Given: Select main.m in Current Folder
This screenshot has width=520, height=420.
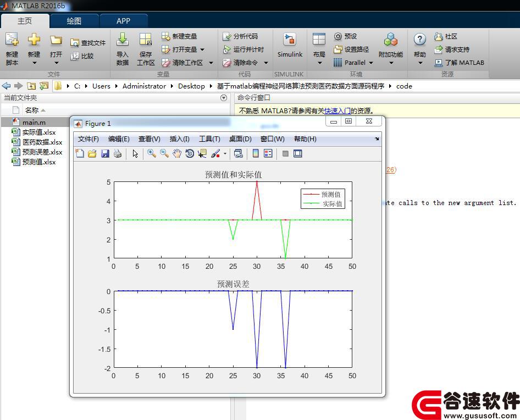Looking at the screenshot, I should (34, 122).
